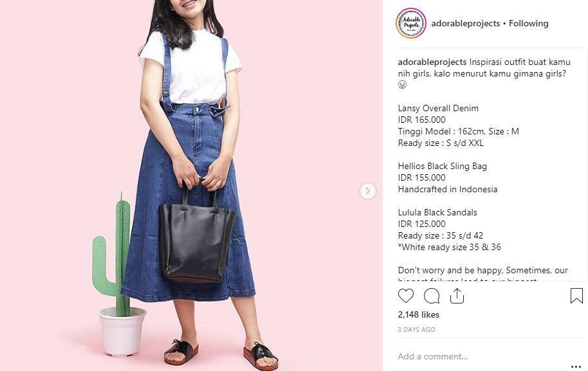
Task: Select the Lansy Overall Denim caption line
Action: click(438, 108)
